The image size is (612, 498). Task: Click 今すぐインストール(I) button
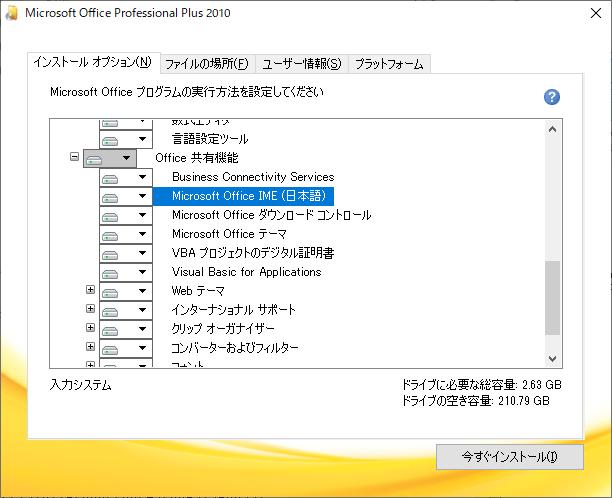tap(510, 457)
